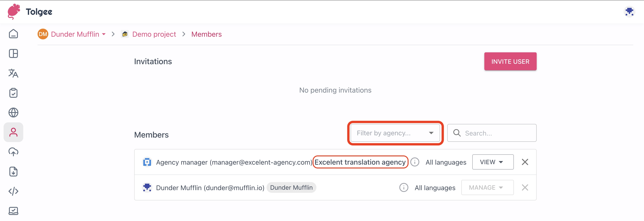The height and width of the screenshot is (221, 644).
Task: Open Translations using the language icon
Action: click(13, 73)
